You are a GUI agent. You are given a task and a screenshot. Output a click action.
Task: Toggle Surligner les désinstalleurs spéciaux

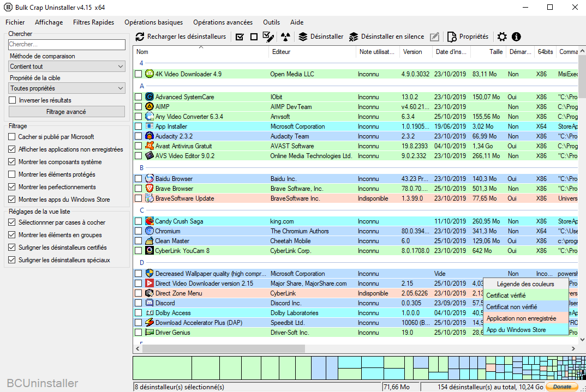(12, 260)
